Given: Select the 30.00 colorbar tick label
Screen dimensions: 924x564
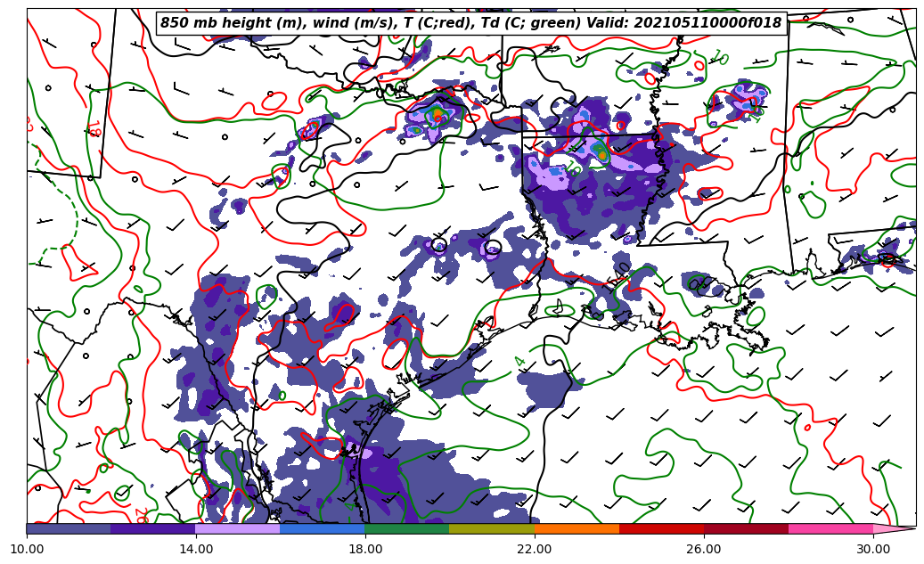Looking at the screenshot, I should coord(873,549).
